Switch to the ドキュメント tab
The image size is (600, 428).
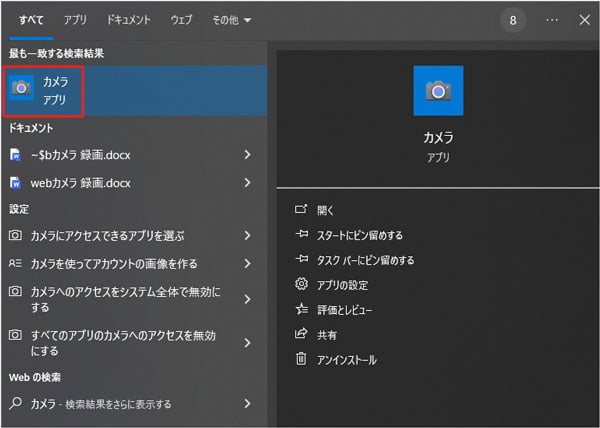click(129, 20)
